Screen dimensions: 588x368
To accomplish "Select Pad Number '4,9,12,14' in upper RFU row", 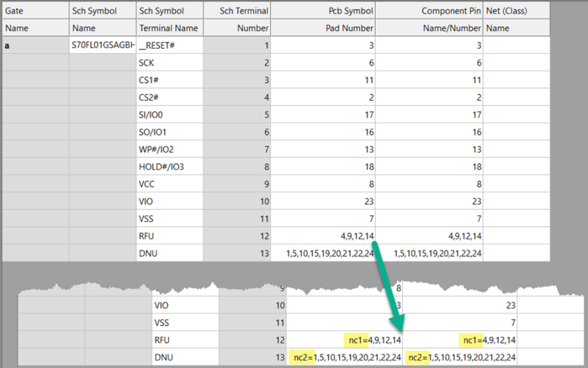I will coord(323,235).
